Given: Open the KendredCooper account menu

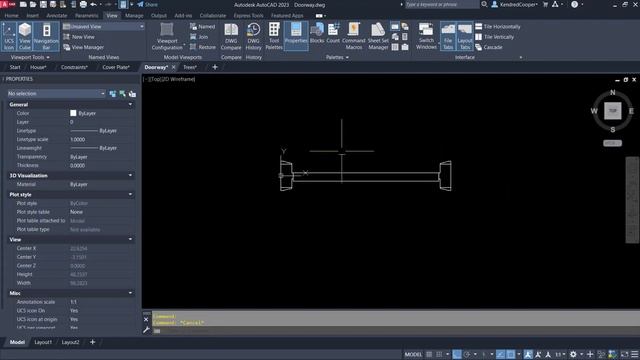Looking at the screenshot, I should [x=515, y=4].
